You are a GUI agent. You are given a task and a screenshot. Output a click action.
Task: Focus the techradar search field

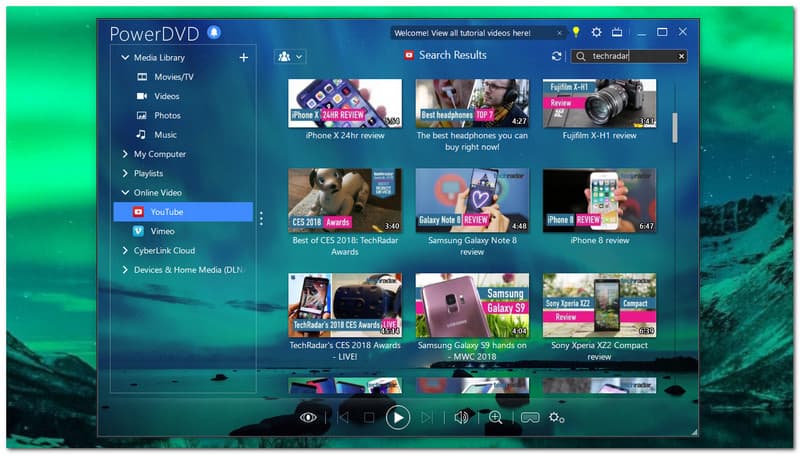point(629,56)
